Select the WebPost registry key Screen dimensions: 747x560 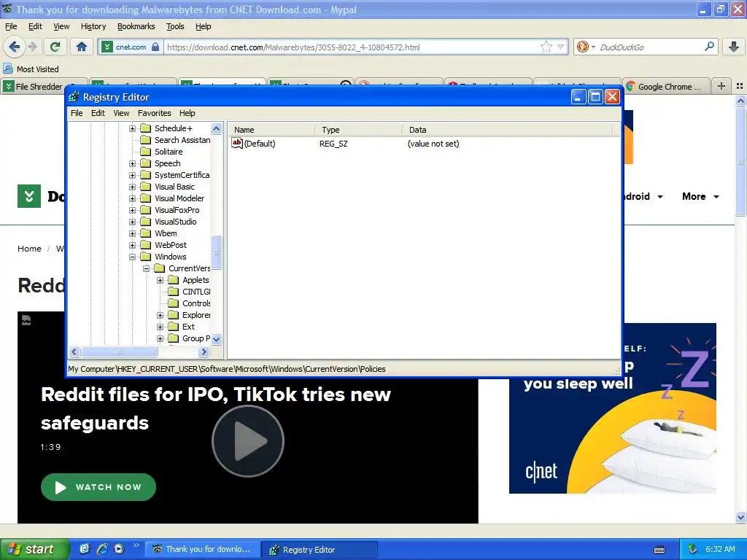[163, 245]
